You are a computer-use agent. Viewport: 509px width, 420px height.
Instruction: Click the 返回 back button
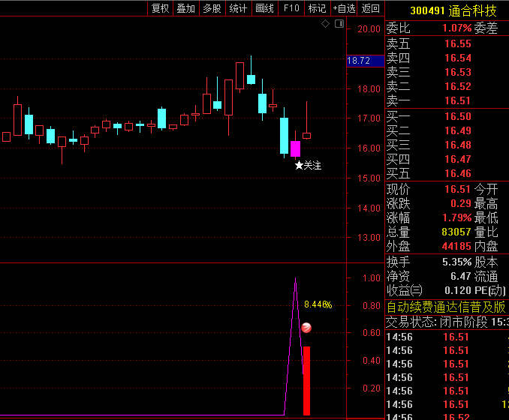click(x=371, y=8)
